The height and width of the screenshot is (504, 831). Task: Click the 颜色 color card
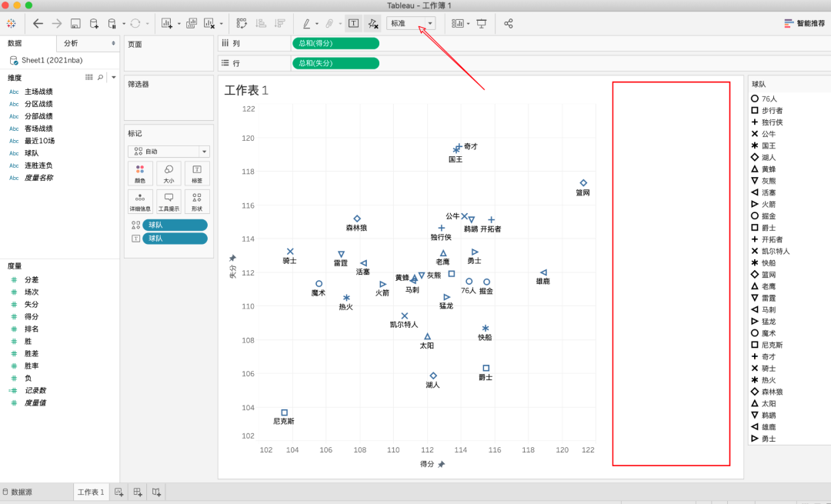coord(140,173)
